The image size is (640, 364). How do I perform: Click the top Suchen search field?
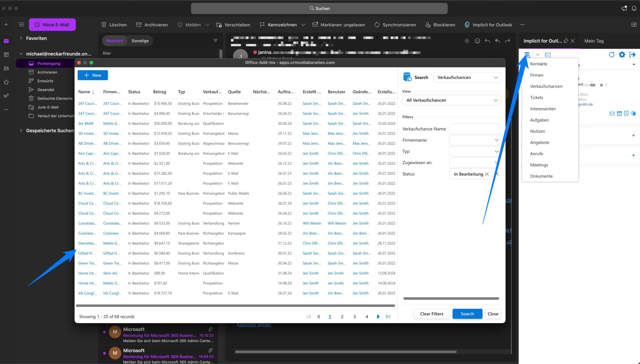click(x=319, y=8)
